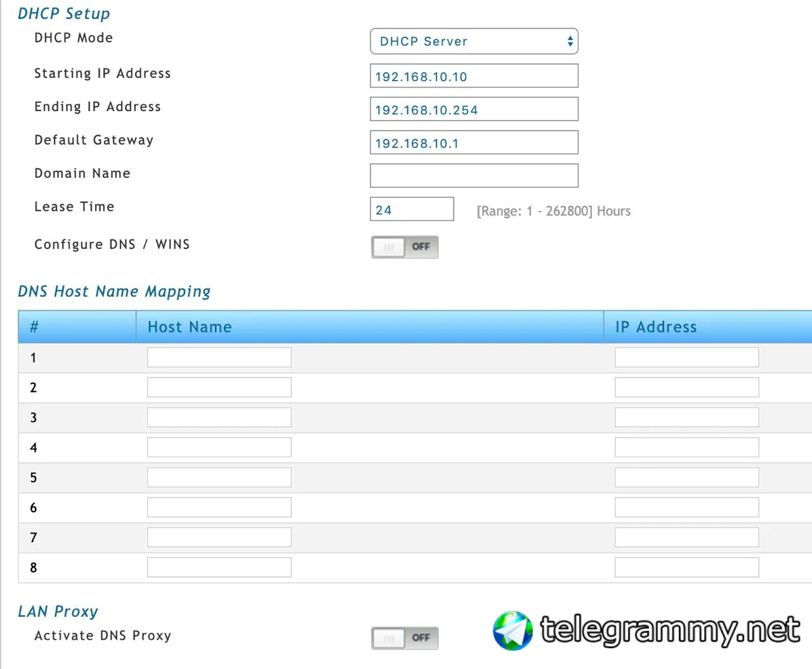
Task: Click the Activate DNS Proxy label
Action: coord(103,635)
